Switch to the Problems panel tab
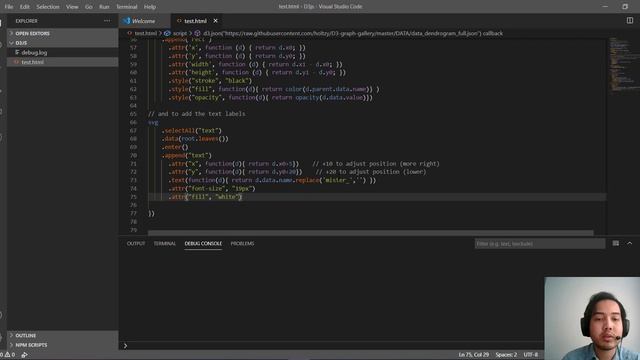 tap(242, 243)
